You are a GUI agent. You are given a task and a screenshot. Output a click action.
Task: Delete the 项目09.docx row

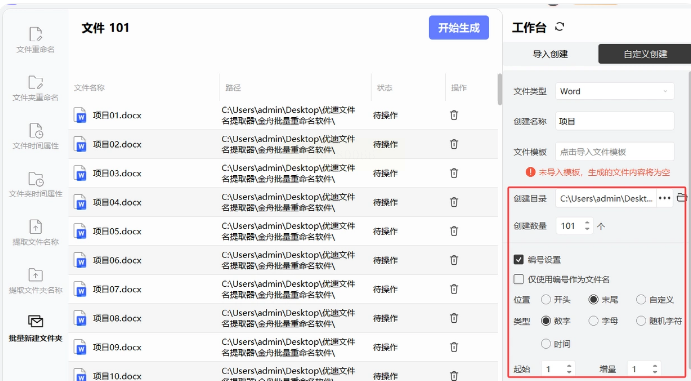[x=454, y=347]
